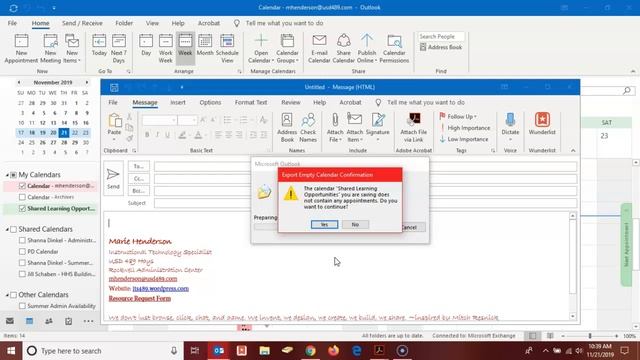Open the Format Text tab
Screen dimensions: 640x360
pos(251,102)
